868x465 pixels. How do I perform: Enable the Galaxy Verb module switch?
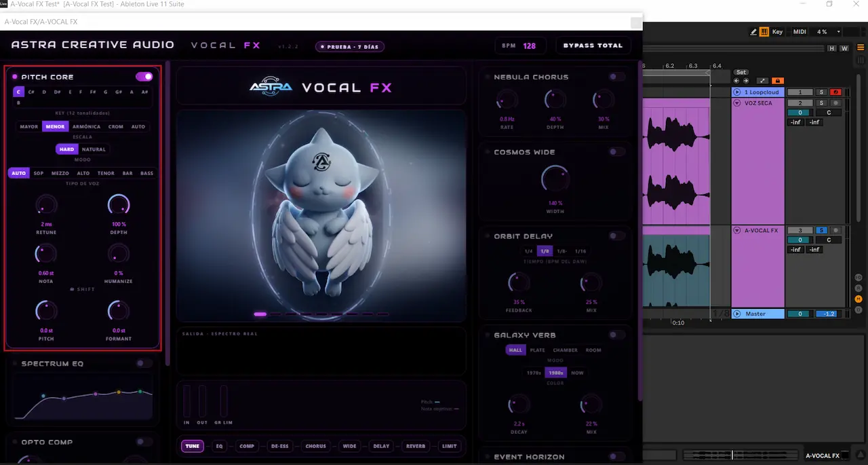[x=617, y=335]
